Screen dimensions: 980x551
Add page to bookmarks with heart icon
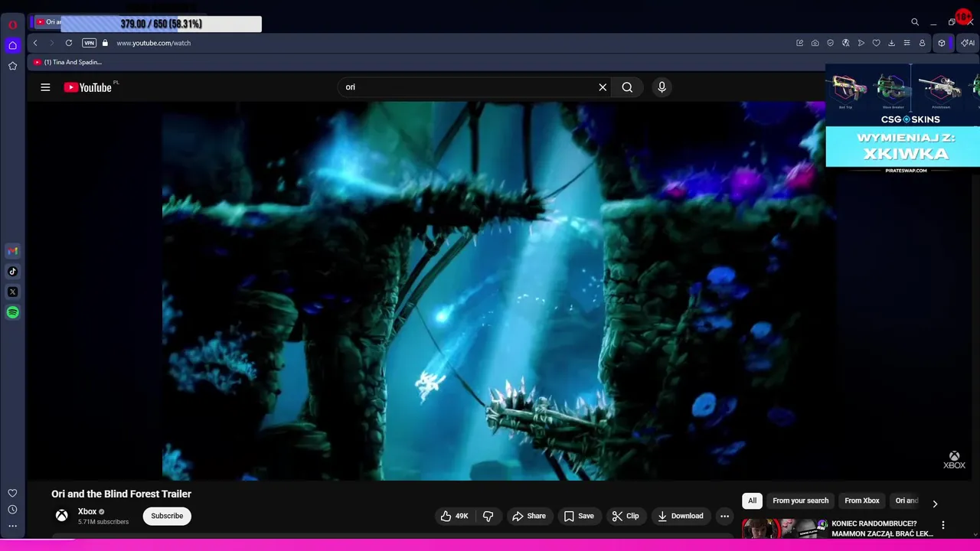(x=877, y=43)
